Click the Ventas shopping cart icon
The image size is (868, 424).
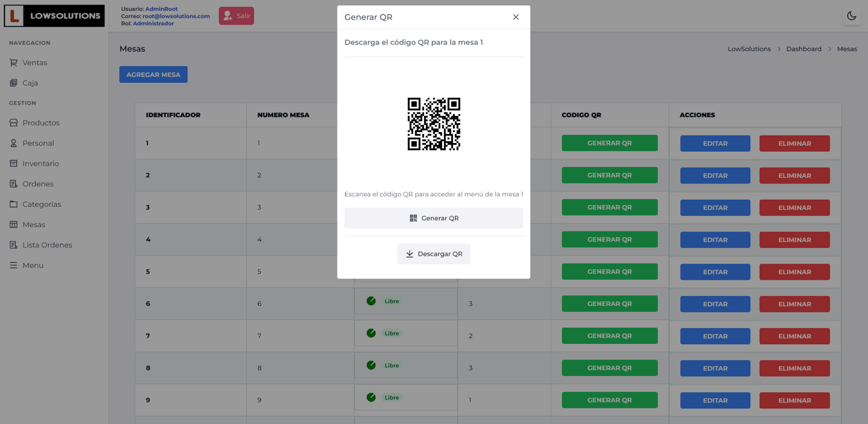(x=13, y=63)
